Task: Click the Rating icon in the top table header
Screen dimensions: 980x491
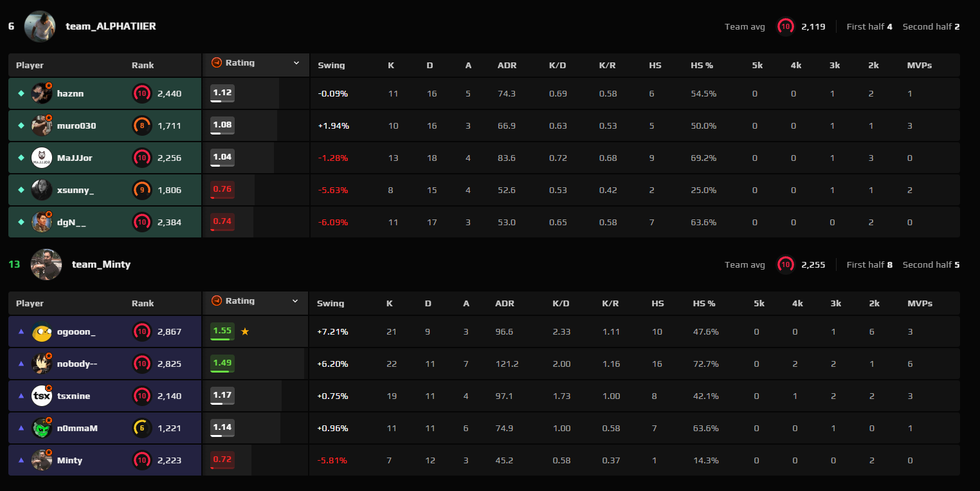Action: click(x=217, y=63)
